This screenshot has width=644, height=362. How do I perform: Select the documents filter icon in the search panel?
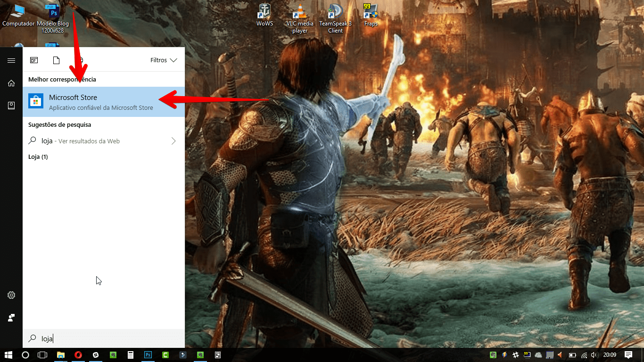click(x=56, y=60)
